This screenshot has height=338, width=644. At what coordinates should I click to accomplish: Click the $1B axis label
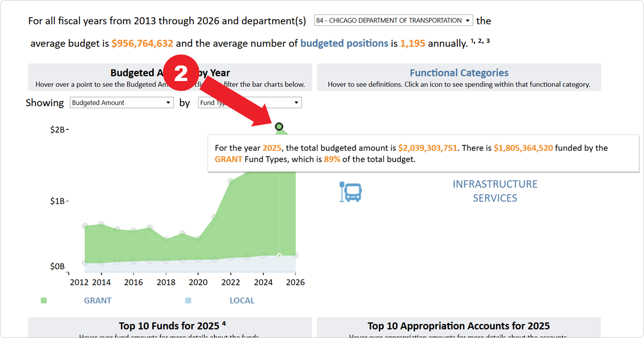58,201
